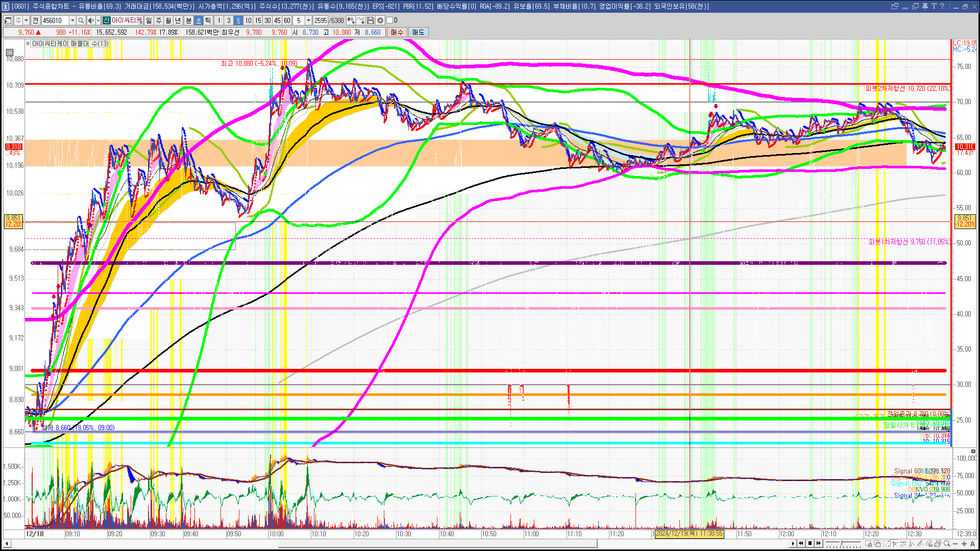Click the save chart floppy icon
Screen dimensions: 980x551
tap(371, 20)
